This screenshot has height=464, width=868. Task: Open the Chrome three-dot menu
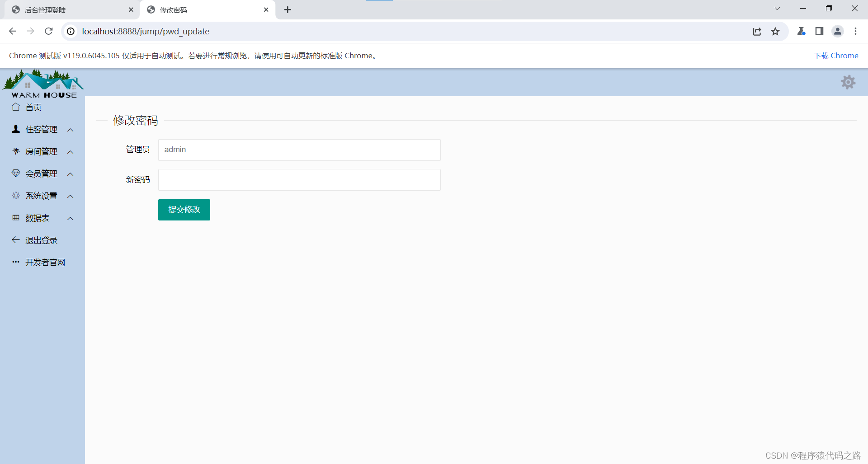[x=855, y=31]
